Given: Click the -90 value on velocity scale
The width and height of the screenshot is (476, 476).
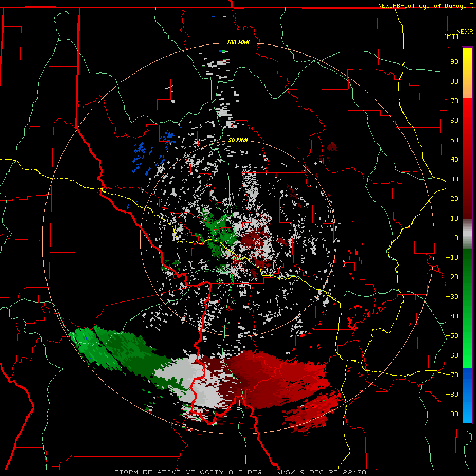Looking at the screenshot, I should 452,414.
